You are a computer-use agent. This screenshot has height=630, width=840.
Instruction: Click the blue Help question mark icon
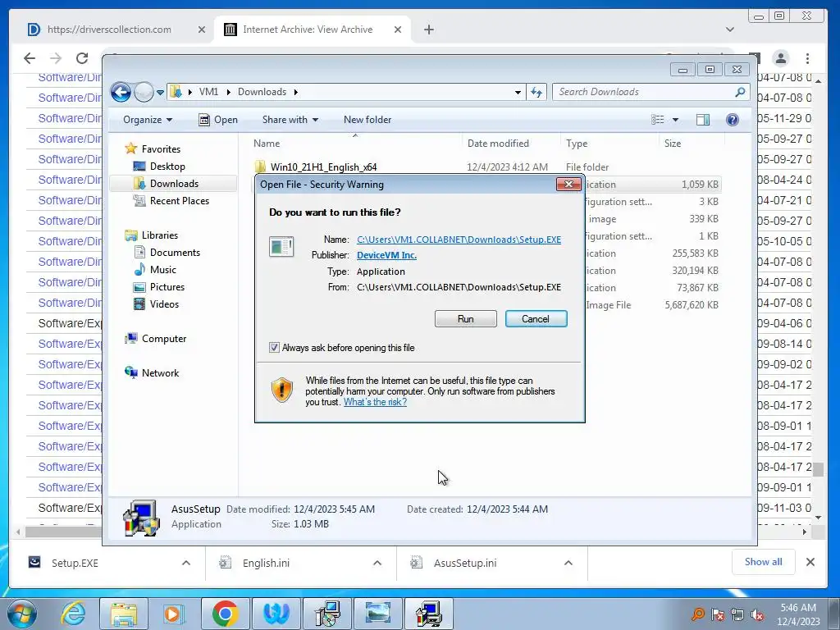click(x=733, y=120)
